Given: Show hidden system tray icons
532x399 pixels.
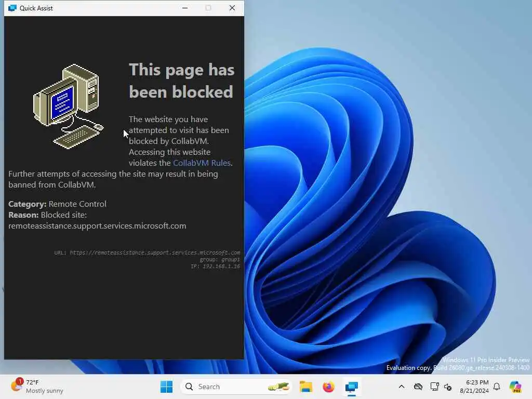Looking at the screenshot, I should 402,387.
